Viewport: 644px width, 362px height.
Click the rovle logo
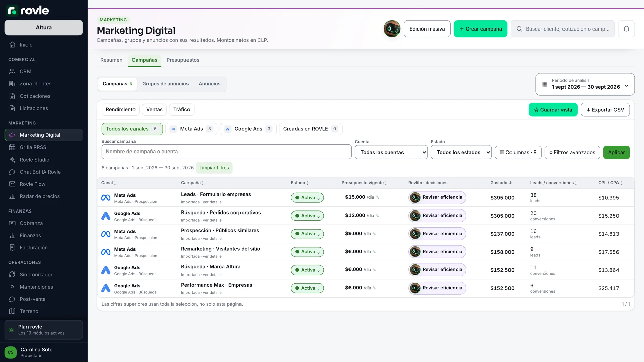click(28, 11)
